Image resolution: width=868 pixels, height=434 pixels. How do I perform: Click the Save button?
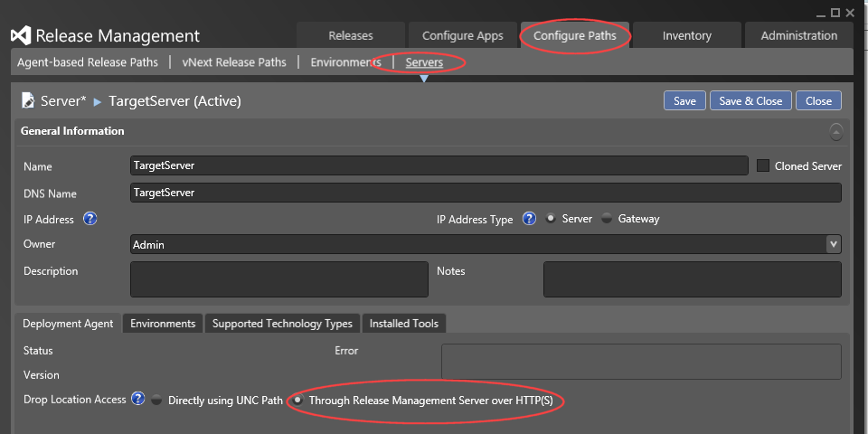click(684, 100)
